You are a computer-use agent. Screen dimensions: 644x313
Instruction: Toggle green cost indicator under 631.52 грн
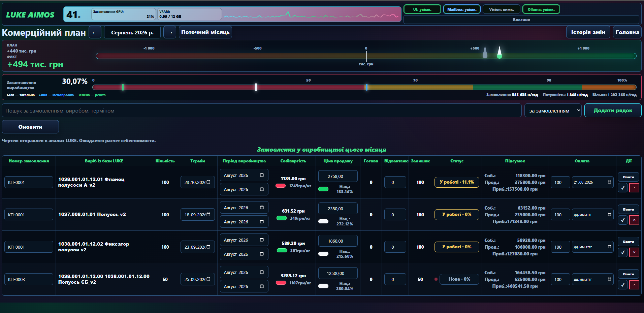(282, 218)
